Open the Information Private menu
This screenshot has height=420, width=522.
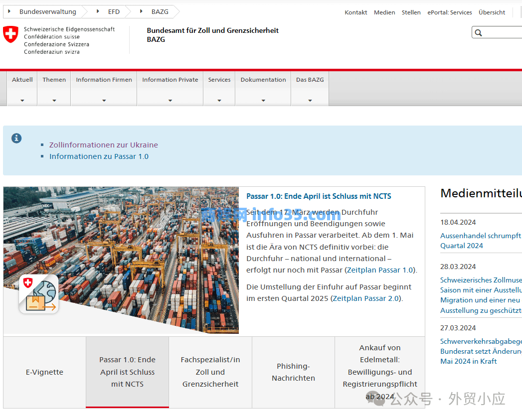point(170,88)
